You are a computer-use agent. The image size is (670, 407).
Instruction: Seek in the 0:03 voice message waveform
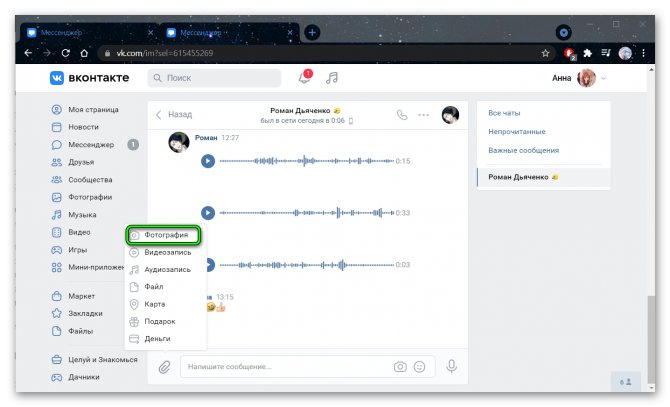(306, 265)
